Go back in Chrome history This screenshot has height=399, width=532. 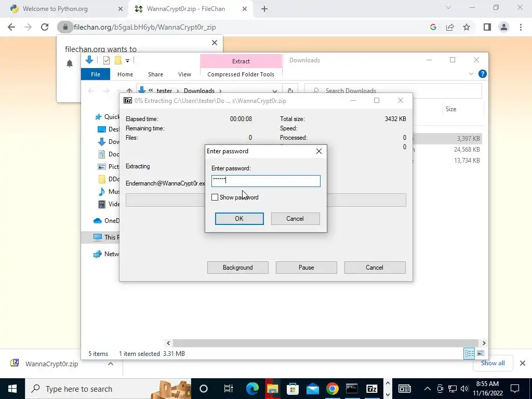(x=11, y=27)
